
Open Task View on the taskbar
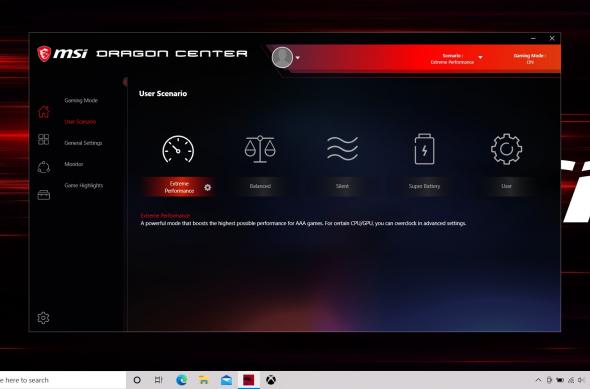(x=159, y=380)
